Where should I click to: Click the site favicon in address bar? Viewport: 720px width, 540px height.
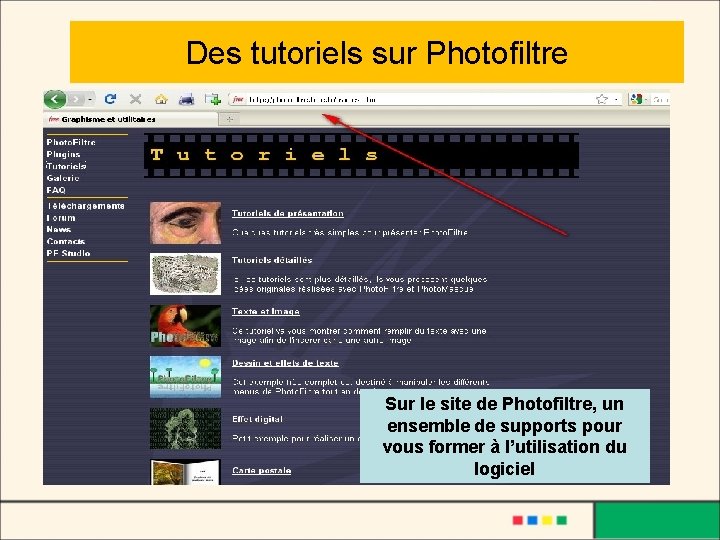point(237,99)
